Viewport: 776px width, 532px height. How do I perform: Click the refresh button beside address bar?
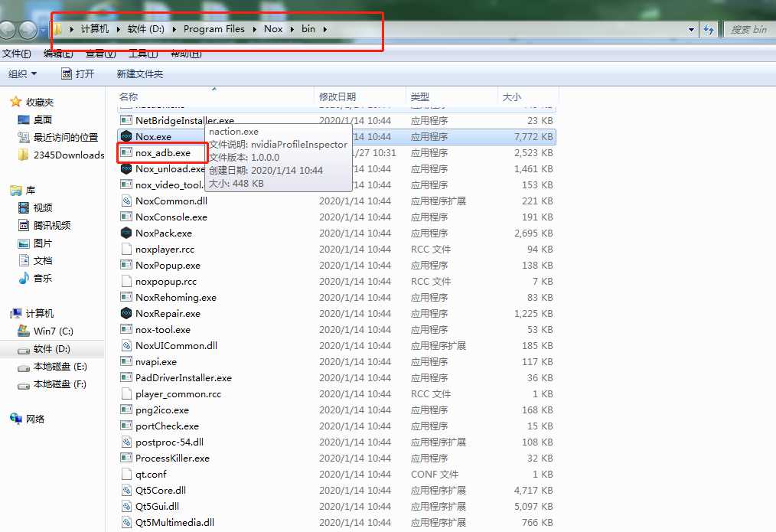coord(709,30)
